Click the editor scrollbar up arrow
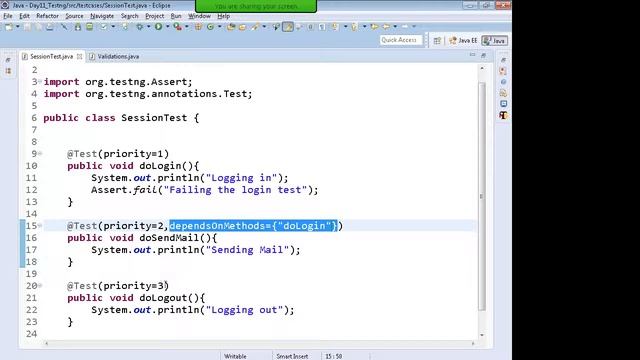The height and width of the screenshot is (360, 640). (482, 68)
